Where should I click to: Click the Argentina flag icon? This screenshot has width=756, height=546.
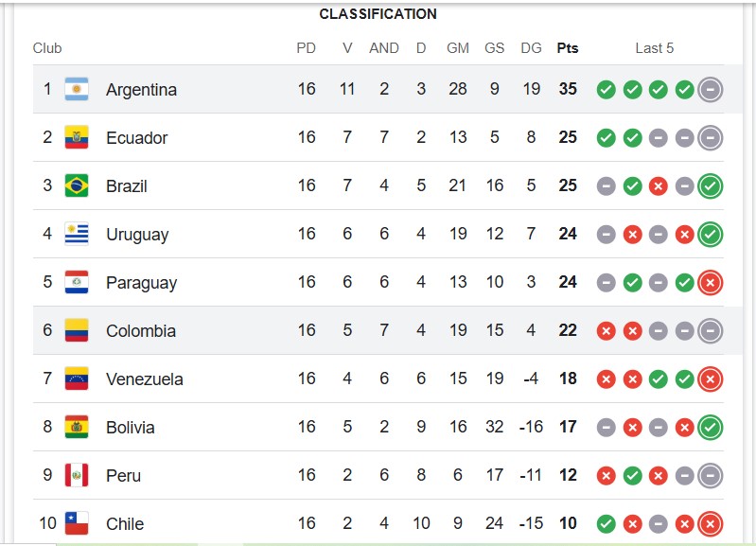(x=77, y=90)
